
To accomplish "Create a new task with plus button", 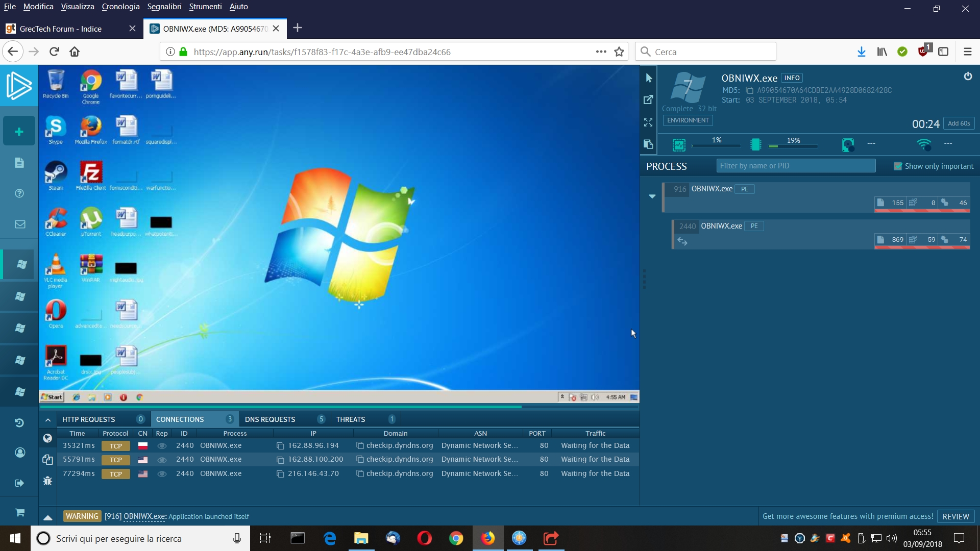I will point(19,132).
